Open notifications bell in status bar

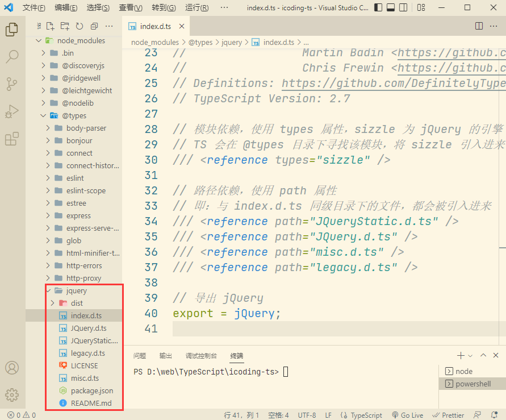pyautogui.click(x=494, y=415)
